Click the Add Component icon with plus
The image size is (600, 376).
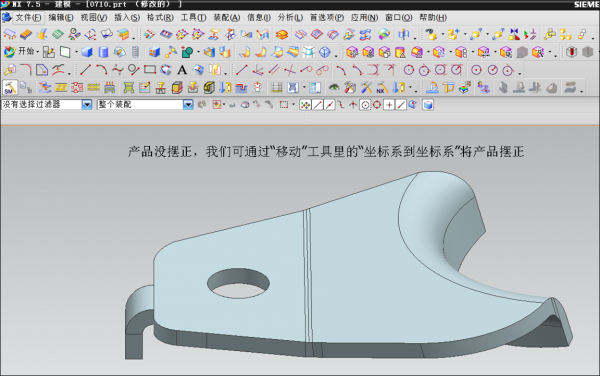pyautogui.click(x=453, y=34)
